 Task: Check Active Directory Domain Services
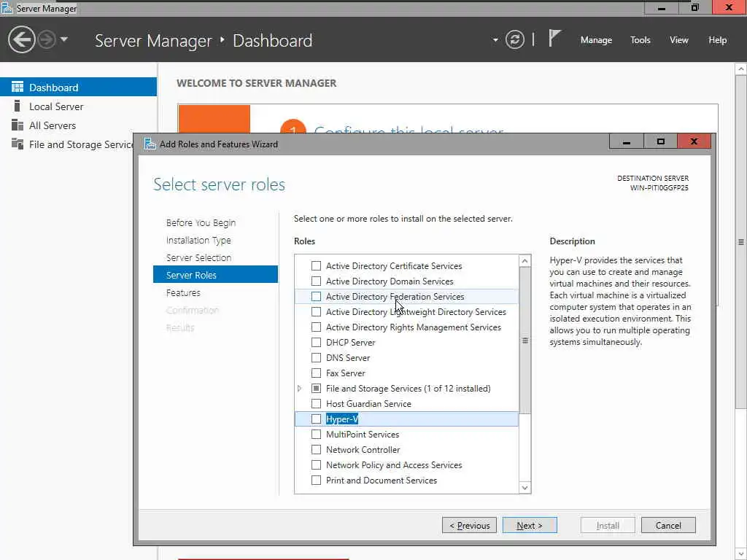click(x=316, y=281)
